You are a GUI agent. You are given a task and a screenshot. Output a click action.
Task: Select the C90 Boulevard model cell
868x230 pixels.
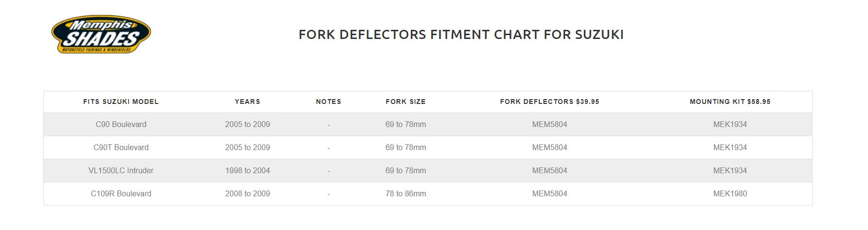[x=121, y=125]
